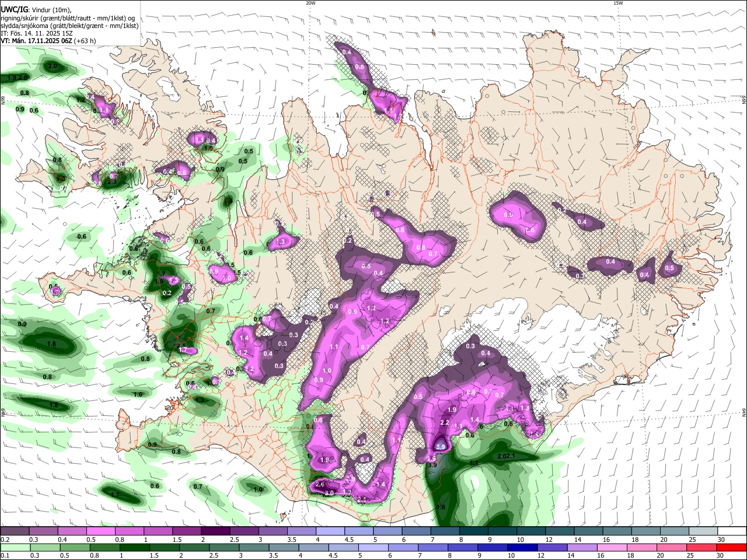Click the 3.5 label in the upper scale
Image resolution: width=747 pixels, height=560 pixels.
pos(291,540)
